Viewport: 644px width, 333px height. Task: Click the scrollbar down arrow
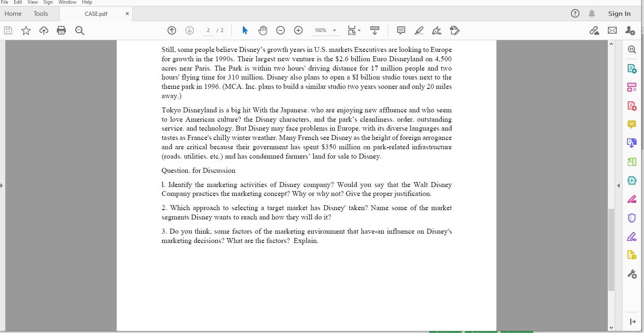(x=611, y=328)
